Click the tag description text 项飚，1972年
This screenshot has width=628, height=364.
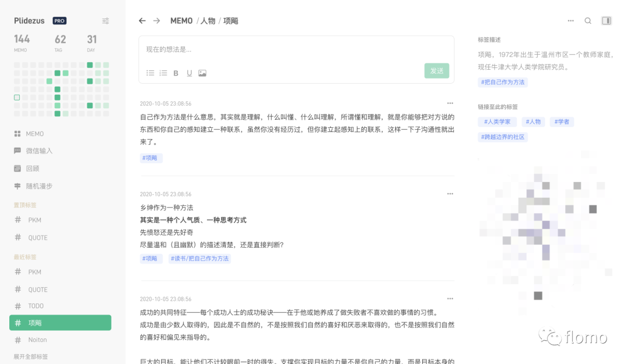click(x=545, y=61)
